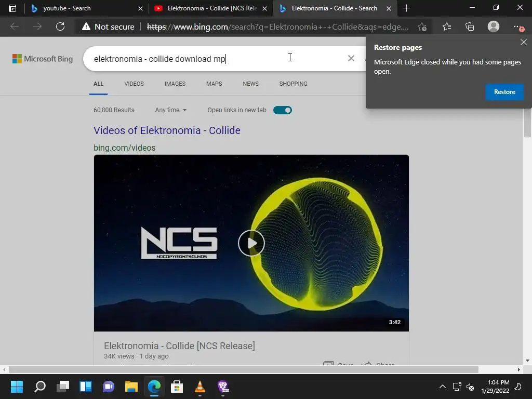The width and height of the screenshot is (532, 399).
Task: Open Edge Settings and more menu
Action: pos(518,26)
